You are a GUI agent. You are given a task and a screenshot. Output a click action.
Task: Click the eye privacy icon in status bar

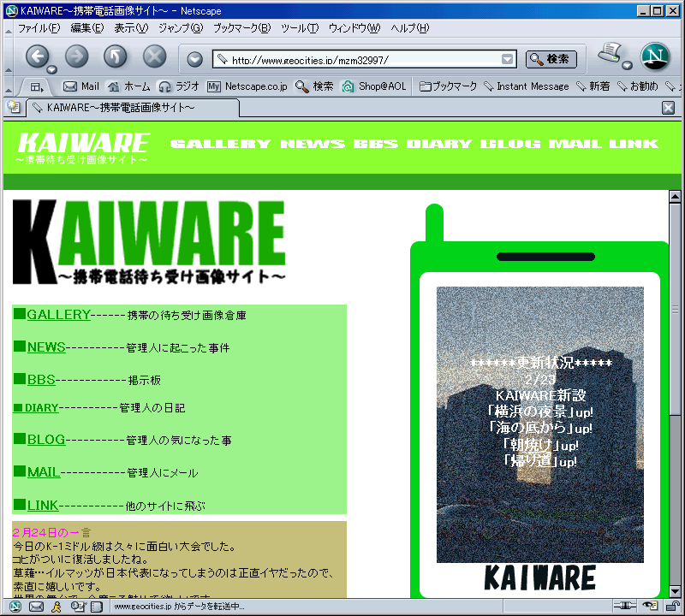(651, 606)
